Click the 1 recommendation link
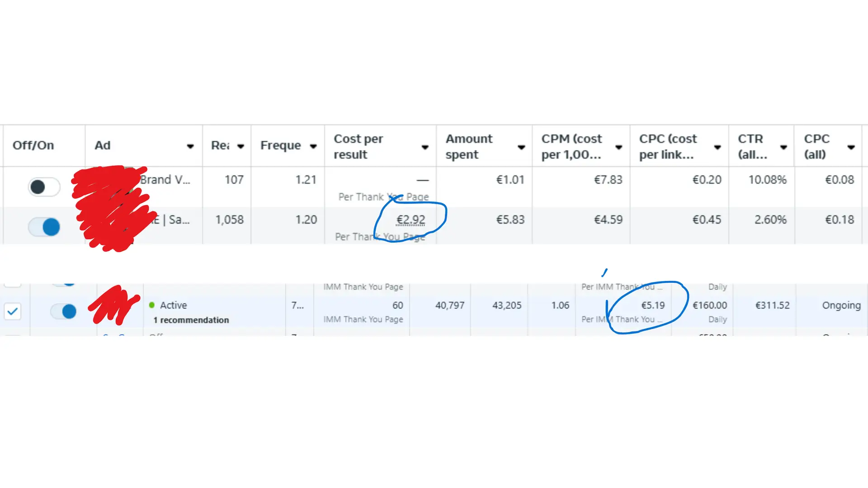Screen dimensions: 868x488 [x=191, y=320]
